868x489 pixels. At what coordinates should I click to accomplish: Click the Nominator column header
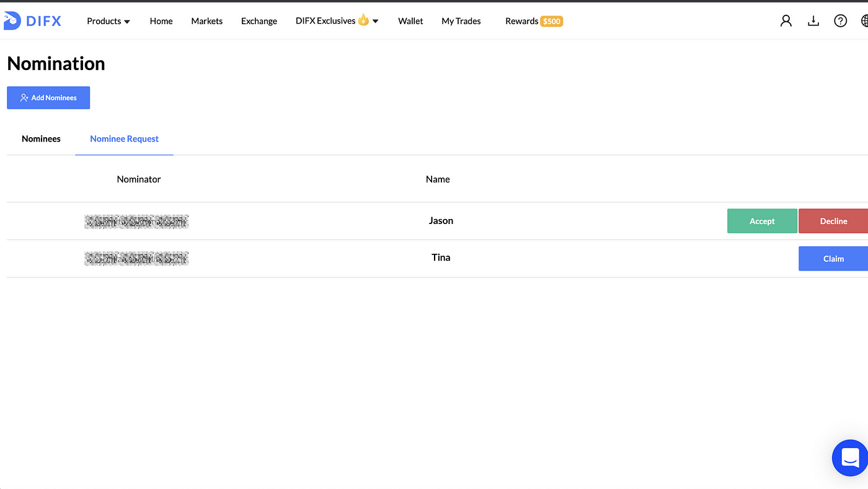coord(139,179)
